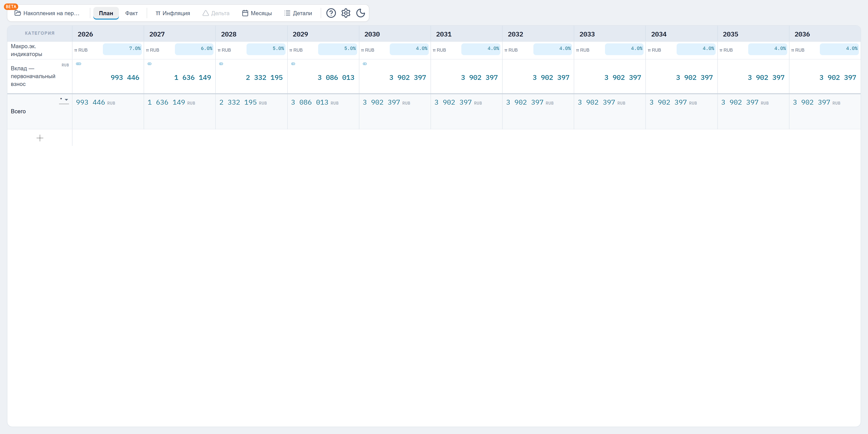Image resolution: width=868 pixels, height=434 pixels.
Task: Open settings gear icon
Action: (x=346, y=13)
